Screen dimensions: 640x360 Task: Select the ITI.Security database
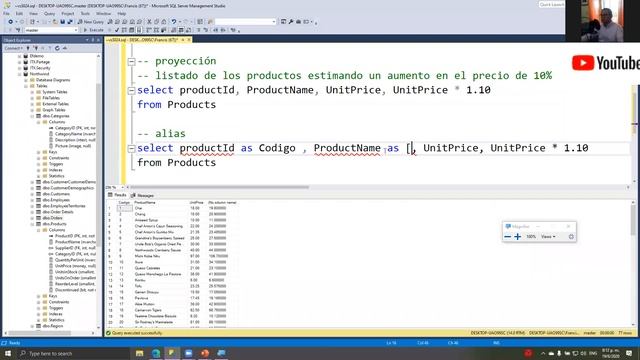tap(40, 68)
